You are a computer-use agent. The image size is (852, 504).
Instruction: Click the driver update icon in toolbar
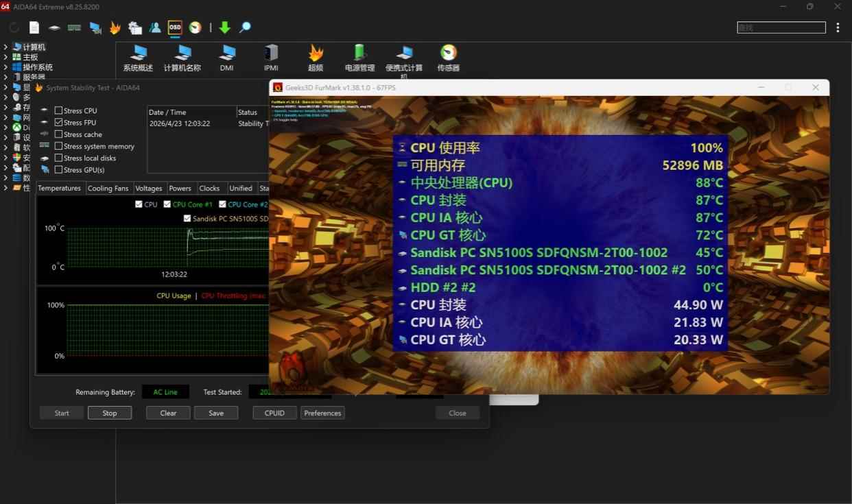click(135, 28)
